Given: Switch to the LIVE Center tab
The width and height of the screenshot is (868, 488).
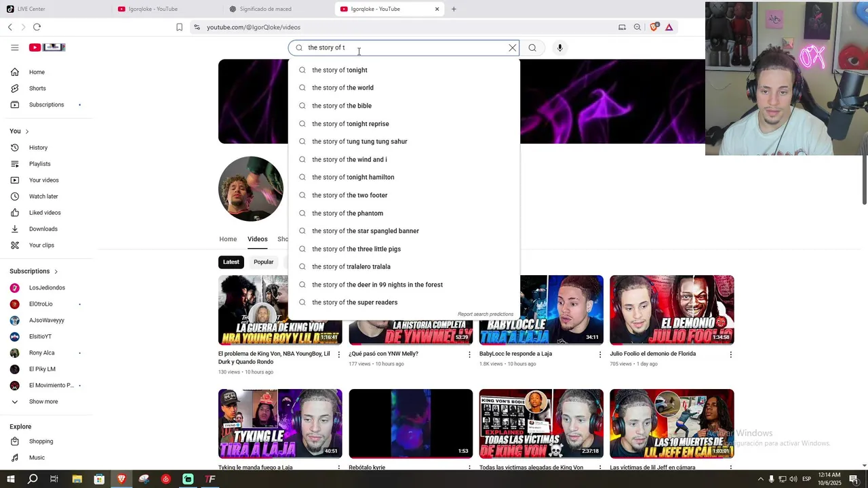Looking at the screenshot, I should (x=56, y=9).
